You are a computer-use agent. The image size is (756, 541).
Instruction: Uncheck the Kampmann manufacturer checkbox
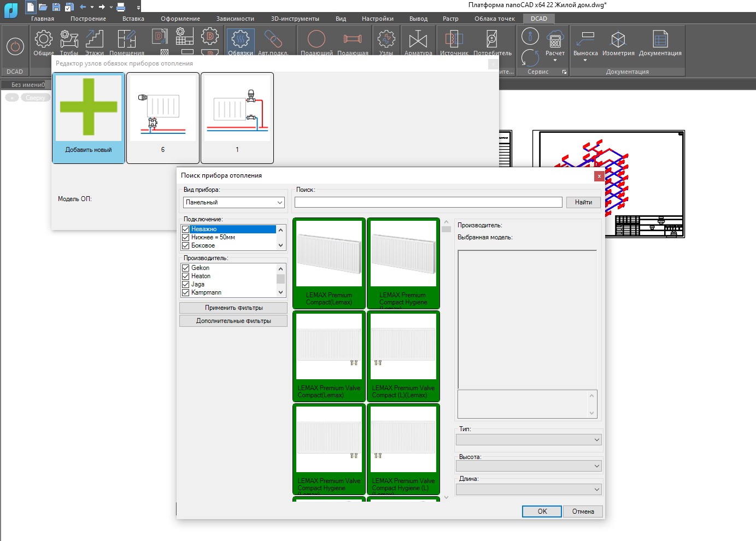click(x=185, y=293)
